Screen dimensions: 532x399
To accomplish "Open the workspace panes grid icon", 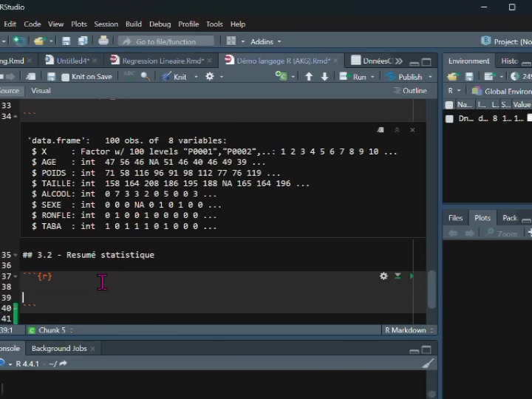I will [x=231, y=41].
